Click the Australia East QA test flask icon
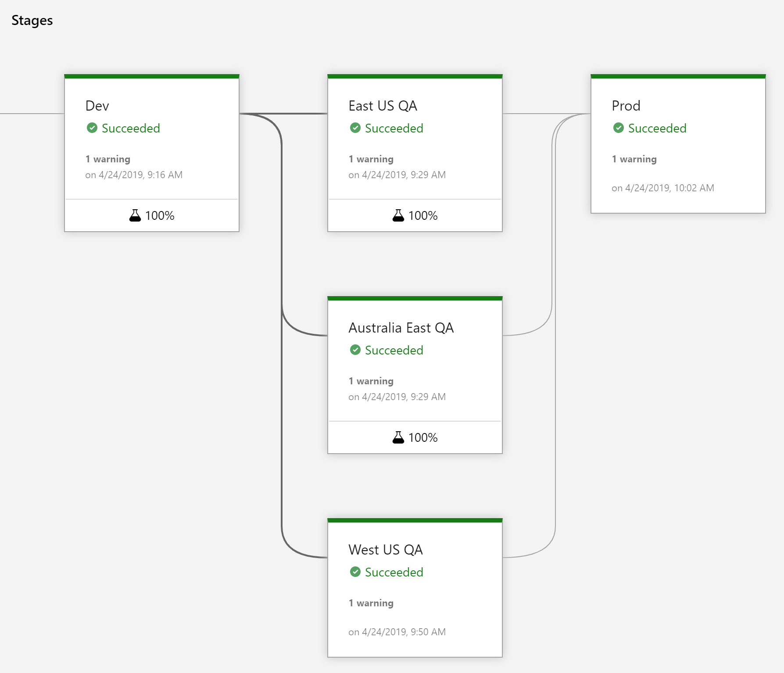Screen dimensions: 784x673 398,437
